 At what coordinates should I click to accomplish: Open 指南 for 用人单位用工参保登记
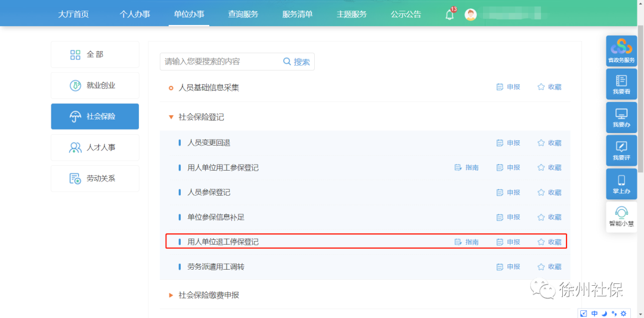(466, 168)
